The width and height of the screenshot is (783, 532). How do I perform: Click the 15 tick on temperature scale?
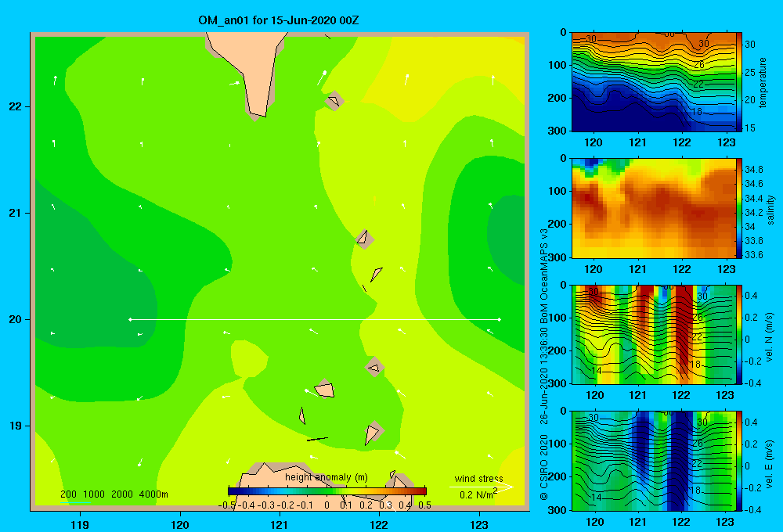click(749, 128)
